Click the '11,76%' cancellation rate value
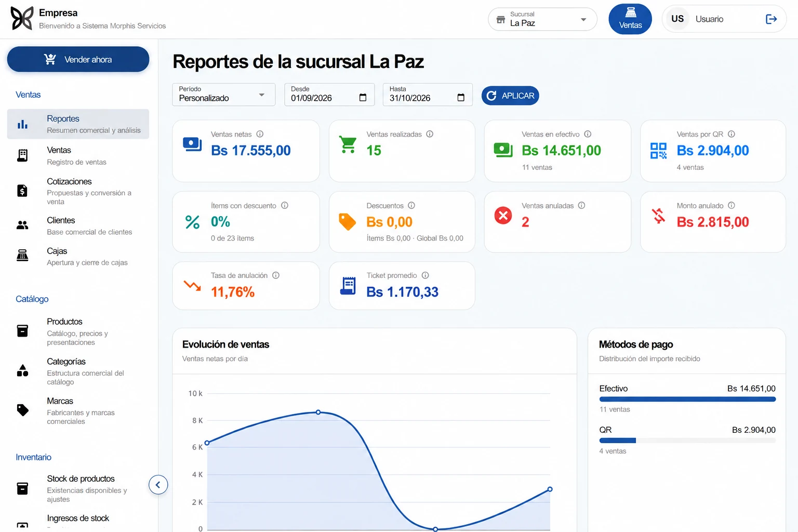The image size is (798, 532). click(x=233, y=292)
